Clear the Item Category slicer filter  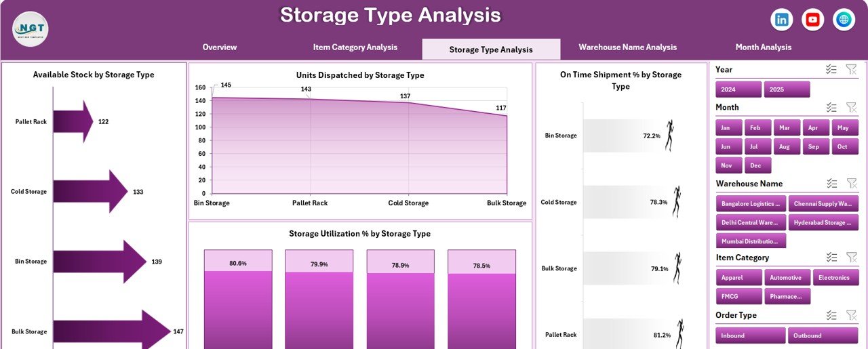pos(852,257)
